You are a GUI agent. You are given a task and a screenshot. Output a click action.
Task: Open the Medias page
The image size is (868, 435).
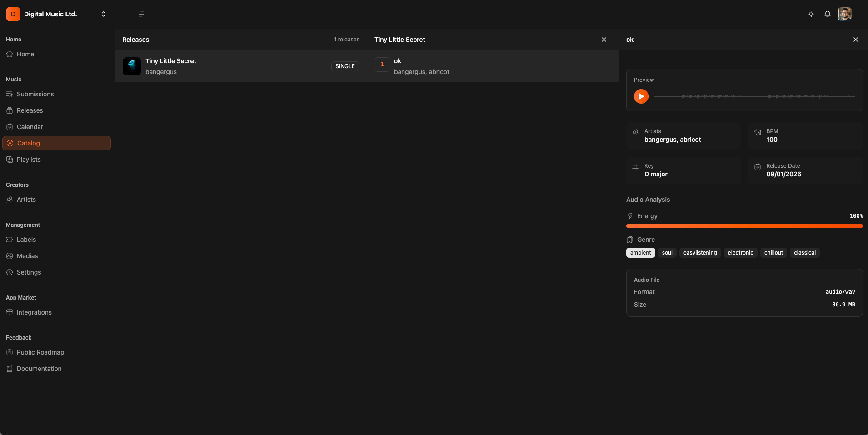click(x=56, y=256)
